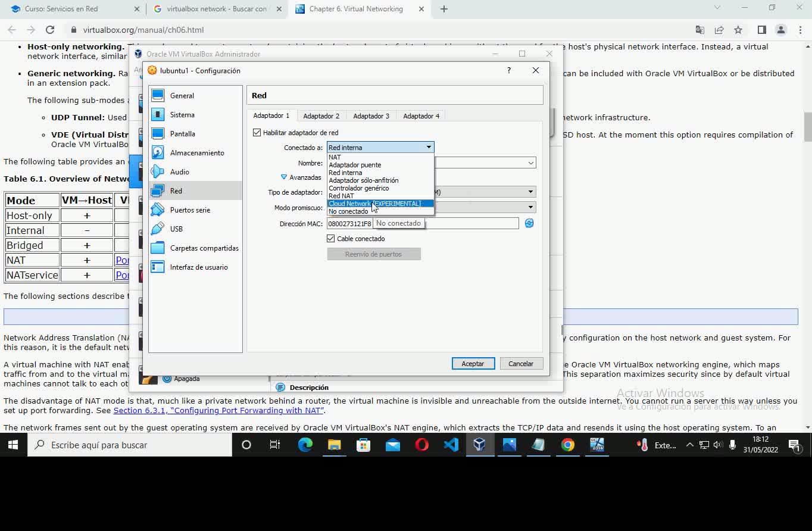Open the General settings category icon
Screen dimensions: 812x531
[x=158, y=95]
